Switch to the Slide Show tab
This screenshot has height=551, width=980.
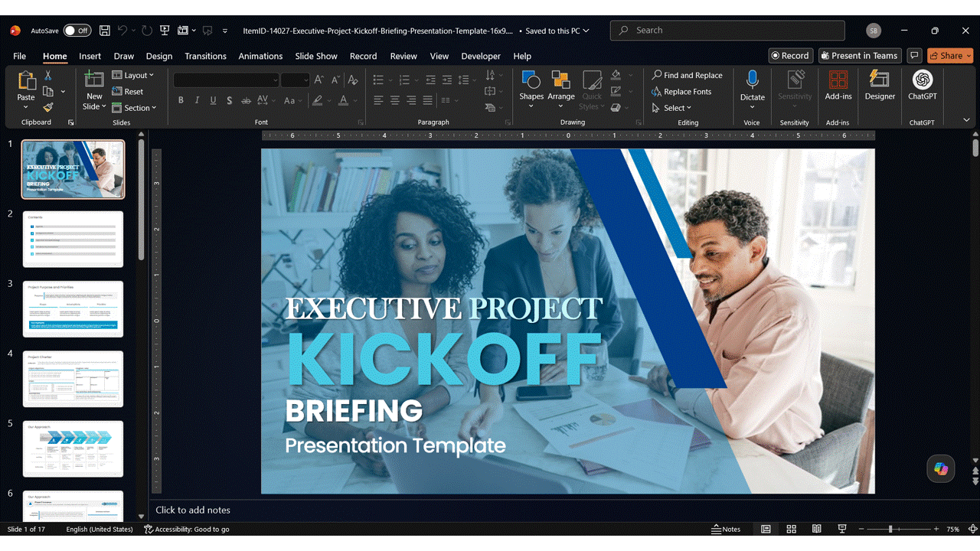316,56
